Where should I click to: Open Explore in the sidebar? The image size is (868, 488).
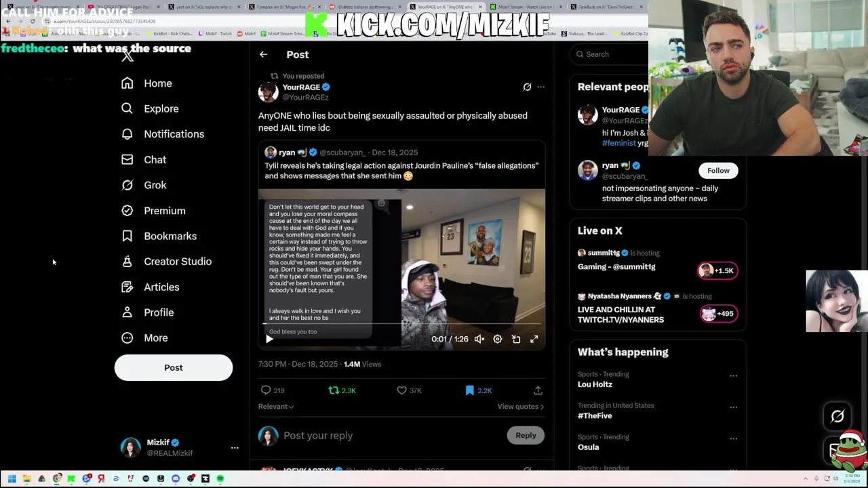coord(150,108)
